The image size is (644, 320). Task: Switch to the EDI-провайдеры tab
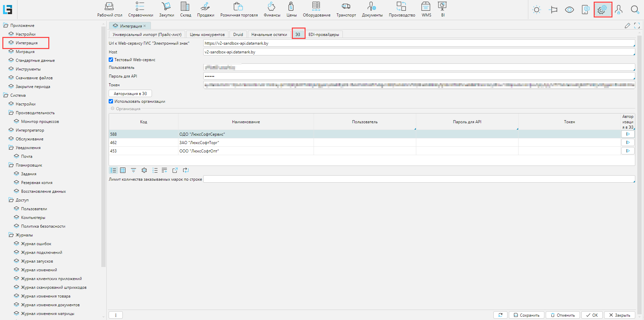point(323,35)
